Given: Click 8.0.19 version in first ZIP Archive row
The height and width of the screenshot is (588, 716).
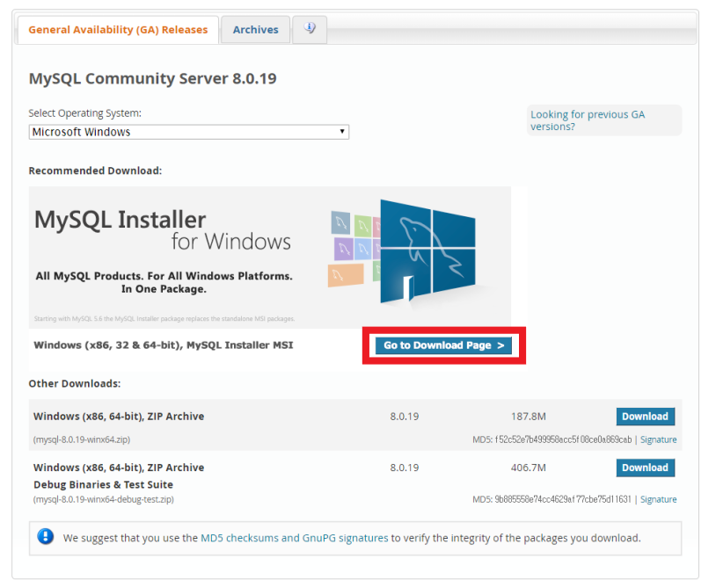Looking at the screenshot, I should pyautogui.click(x=404, y=417).
